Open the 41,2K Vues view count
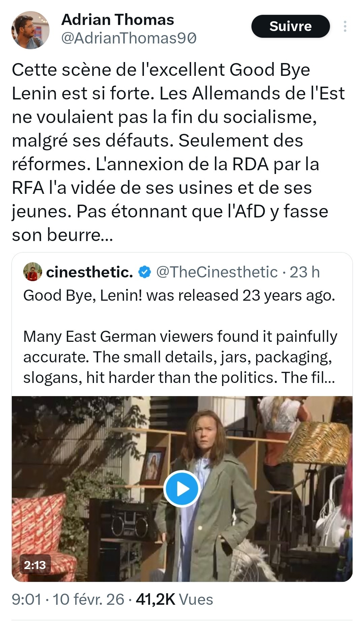364x625 pixels. pyautogui.click(x=174, y=600)
